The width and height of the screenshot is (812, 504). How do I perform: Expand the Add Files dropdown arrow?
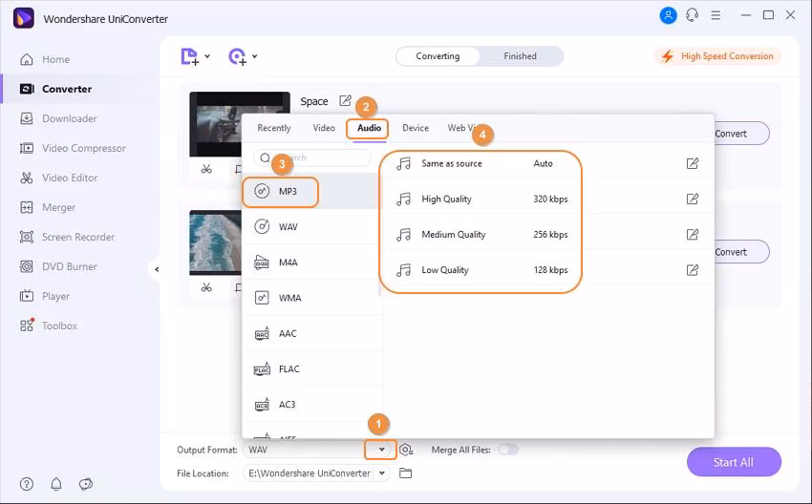click(207, 56)
